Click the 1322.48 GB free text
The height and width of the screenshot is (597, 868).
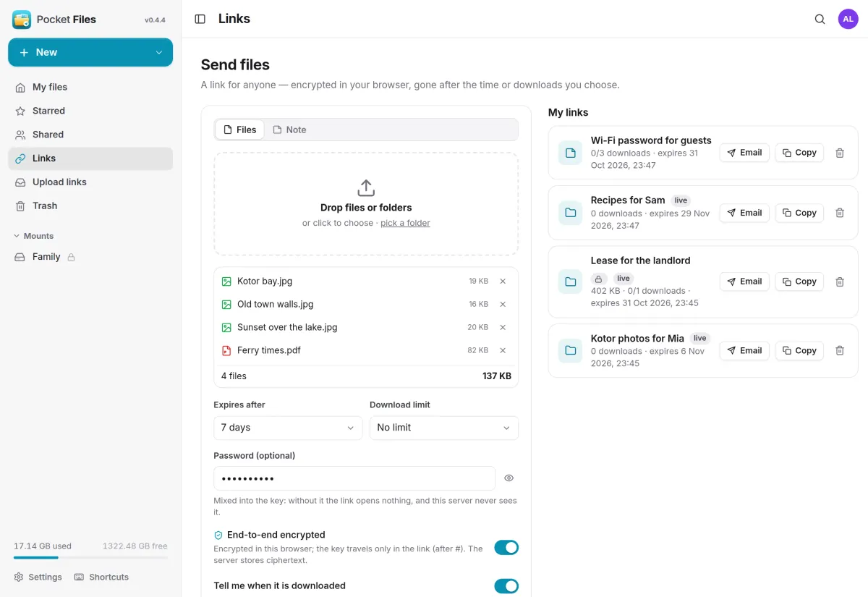(x=135, y=546)
